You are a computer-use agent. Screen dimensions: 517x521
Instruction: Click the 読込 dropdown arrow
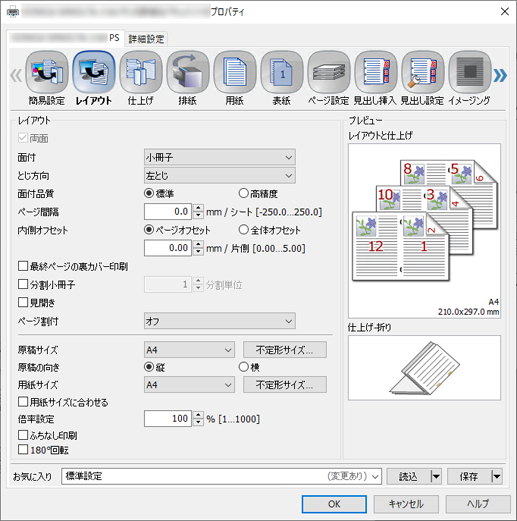point(435,476)
